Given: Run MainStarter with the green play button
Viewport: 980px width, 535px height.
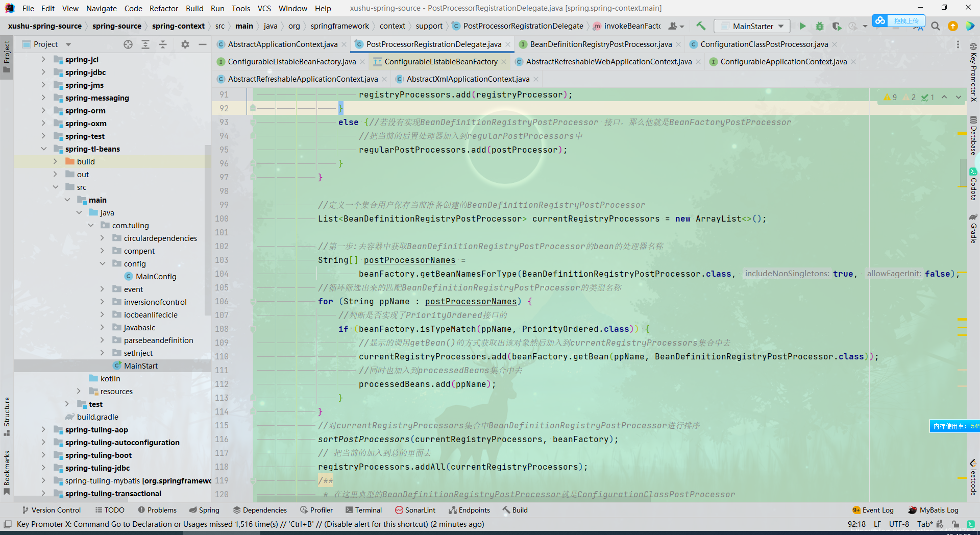Looking at the screenshot, I should [802, 26].
